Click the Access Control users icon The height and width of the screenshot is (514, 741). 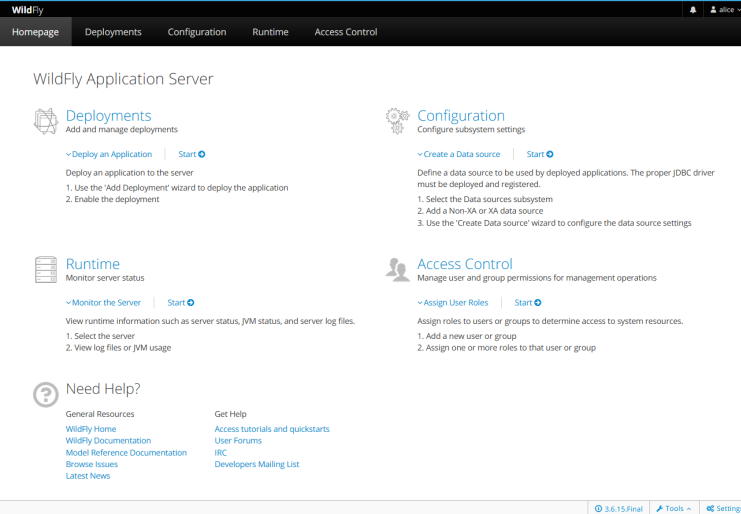(397, 269)
